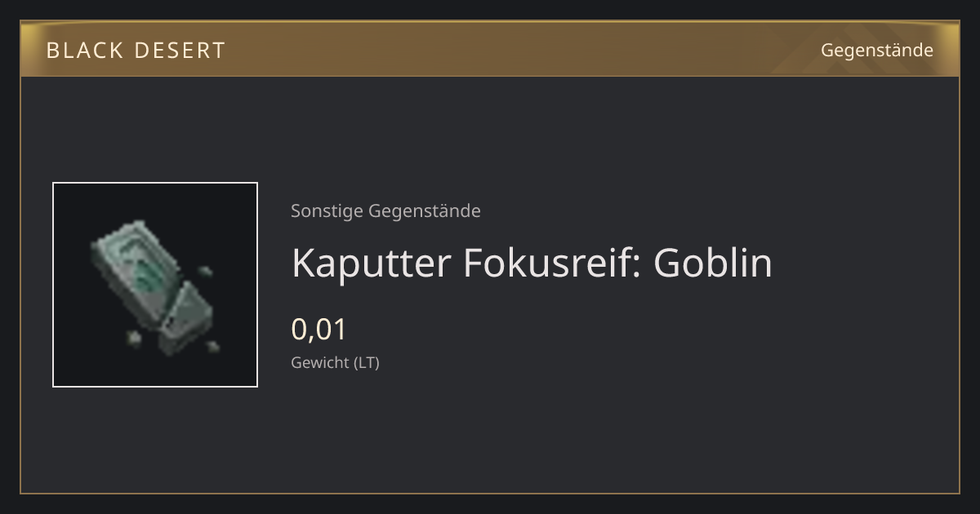Click the word Sonstige above the title

tap(327, 211)
